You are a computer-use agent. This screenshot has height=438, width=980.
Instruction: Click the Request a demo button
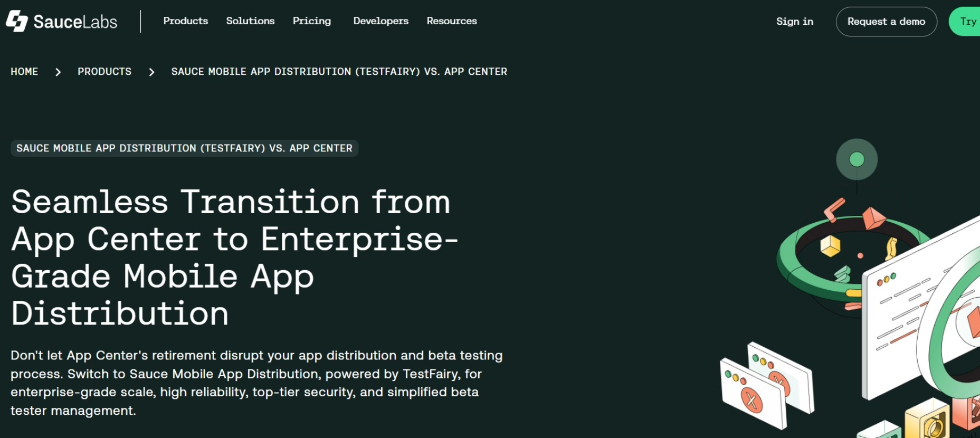click(x=887, y=22)
